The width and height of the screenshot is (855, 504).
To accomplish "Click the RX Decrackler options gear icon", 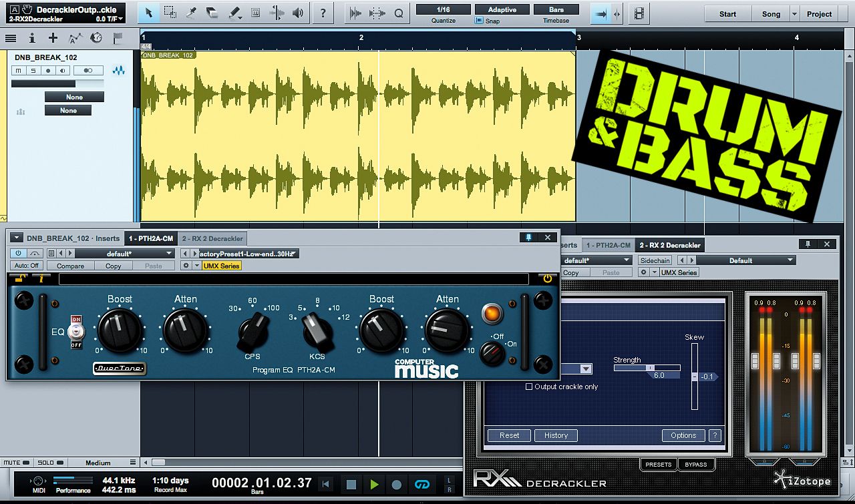I will 643,272.
